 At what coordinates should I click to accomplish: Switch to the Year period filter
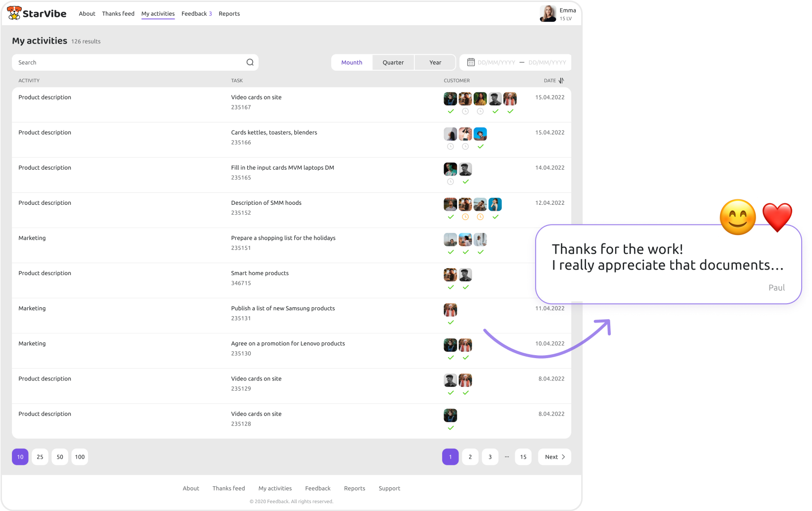click(435, 62)
